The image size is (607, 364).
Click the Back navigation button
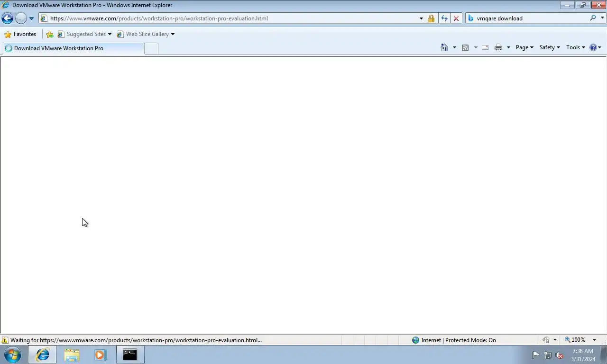[x=7, y=18]
